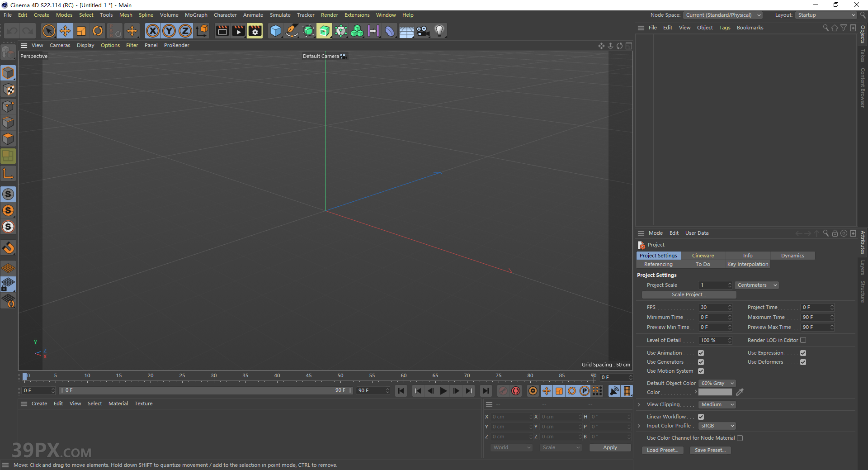
Task: Click the Load Preset button
Action: coord(662,450)
